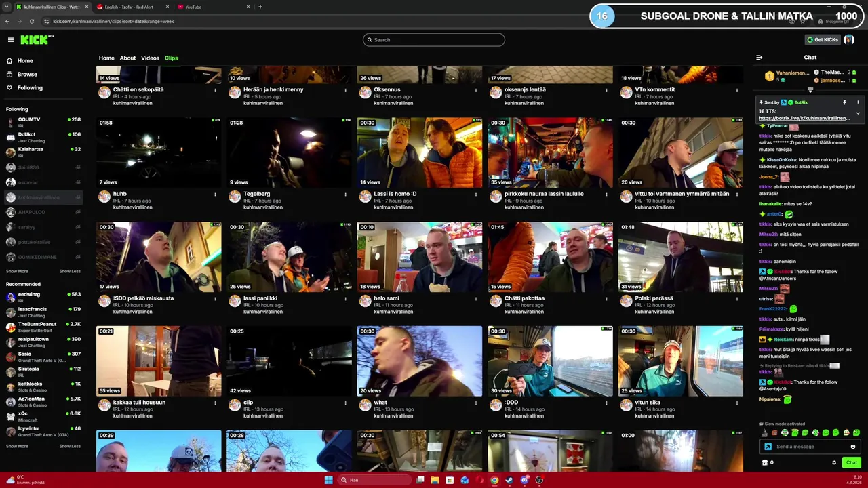This screenshot has width=868, height=488.
Task: Open Kalaharisa channel in Following
Action: (43, 152)
